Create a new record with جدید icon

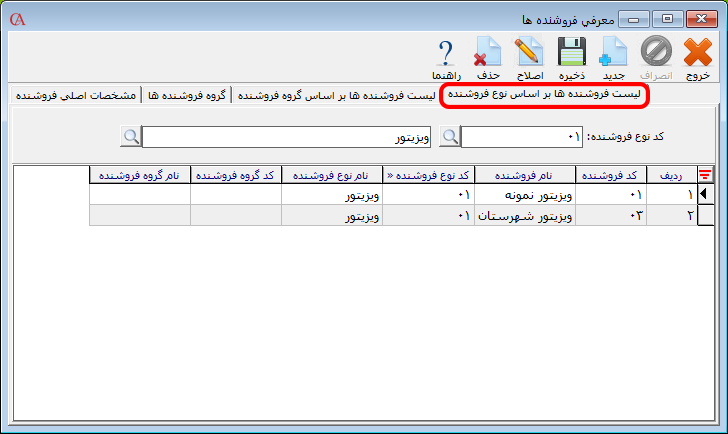[613, 58]
